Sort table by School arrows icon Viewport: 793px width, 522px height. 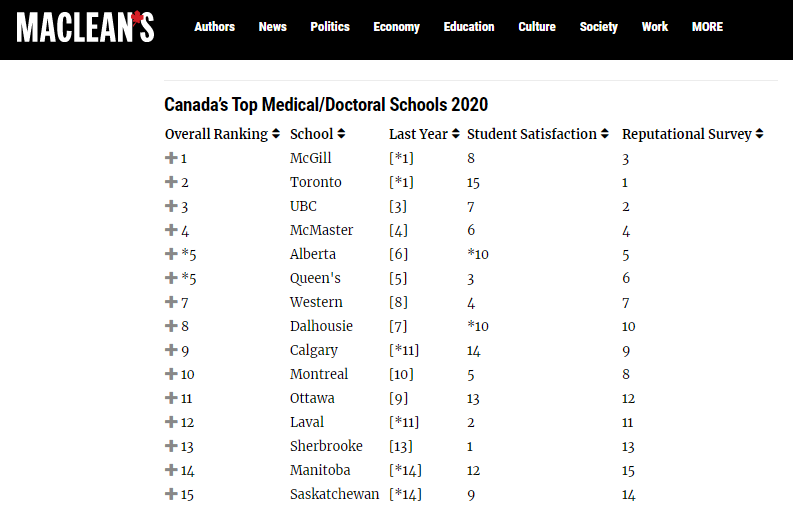click(341, 134)
